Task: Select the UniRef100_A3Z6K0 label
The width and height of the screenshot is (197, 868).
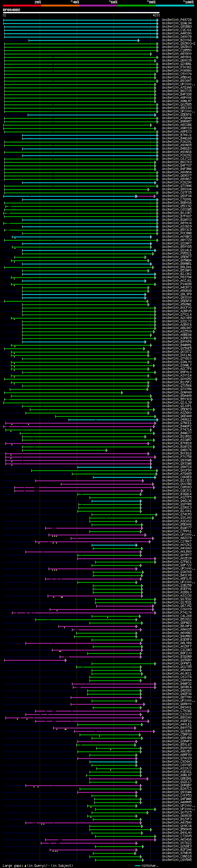Action: [x=177, y=413]
